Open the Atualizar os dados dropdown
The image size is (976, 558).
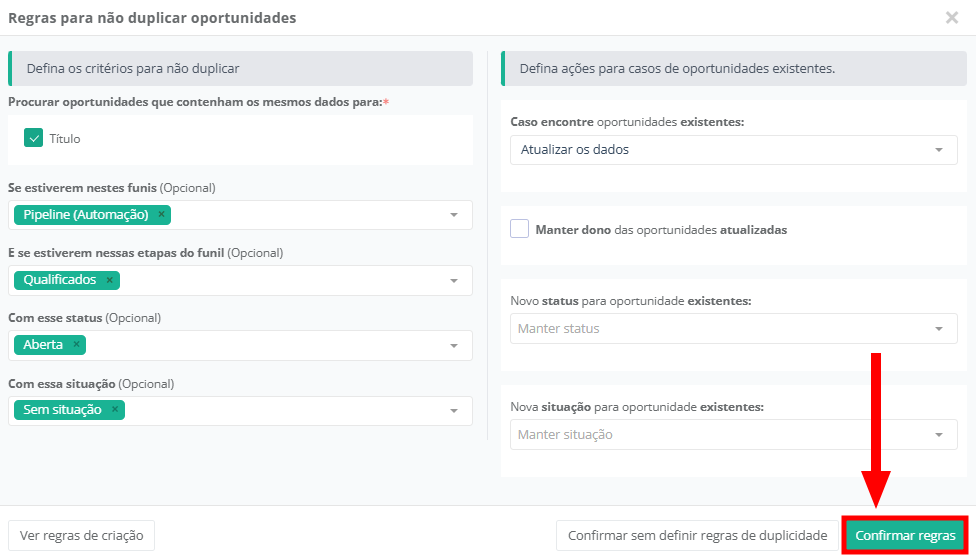(938, 150)
